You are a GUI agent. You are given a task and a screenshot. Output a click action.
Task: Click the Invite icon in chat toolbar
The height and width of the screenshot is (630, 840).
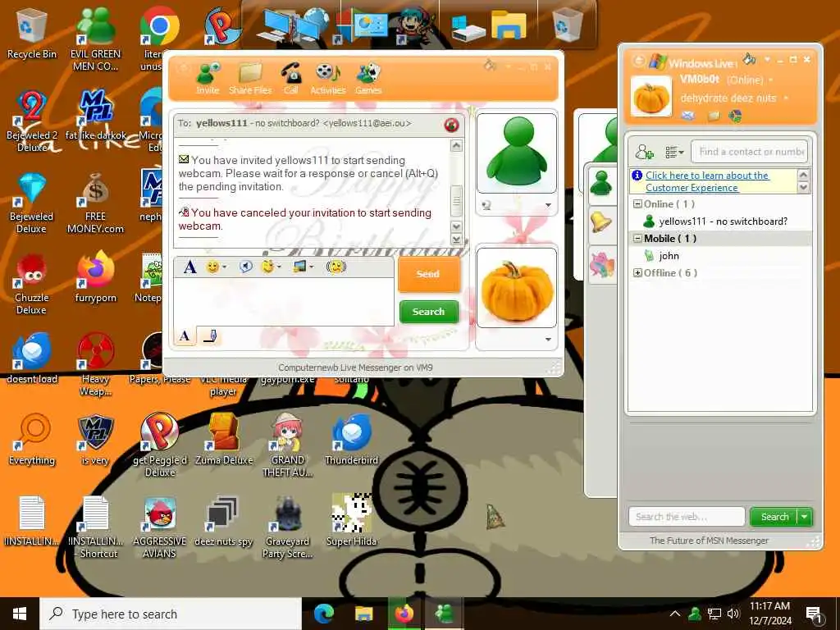[208, 78]
